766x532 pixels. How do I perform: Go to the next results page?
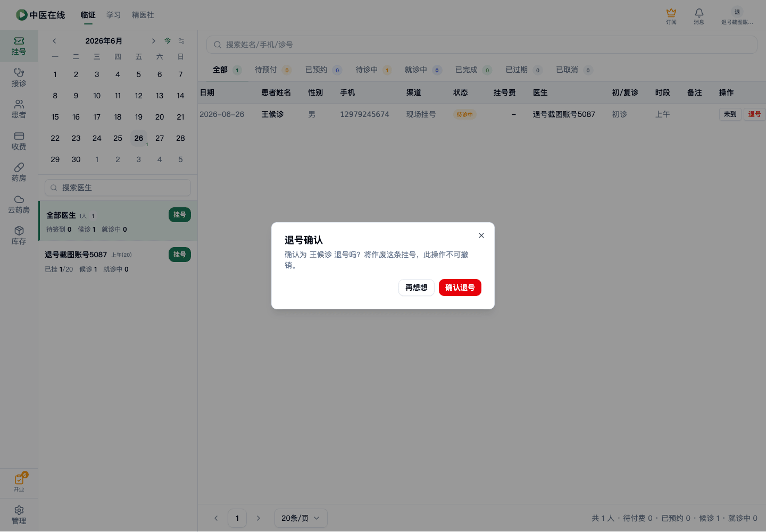(x=259, y=518)
